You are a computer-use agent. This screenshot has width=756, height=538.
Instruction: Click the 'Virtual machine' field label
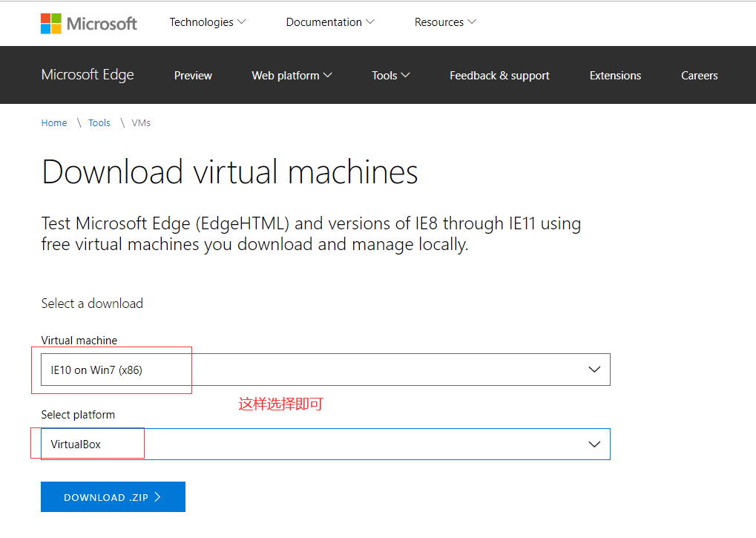click(79, 341)
